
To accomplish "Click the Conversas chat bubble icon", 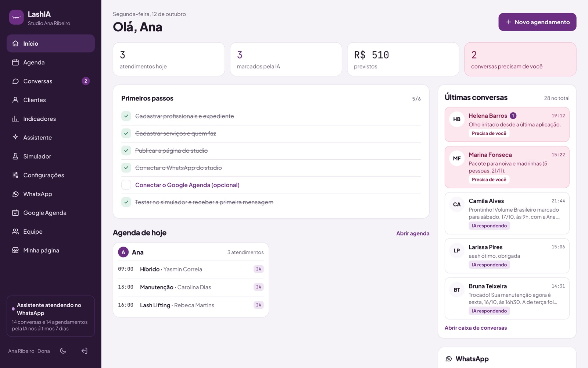I will (15, 81).
